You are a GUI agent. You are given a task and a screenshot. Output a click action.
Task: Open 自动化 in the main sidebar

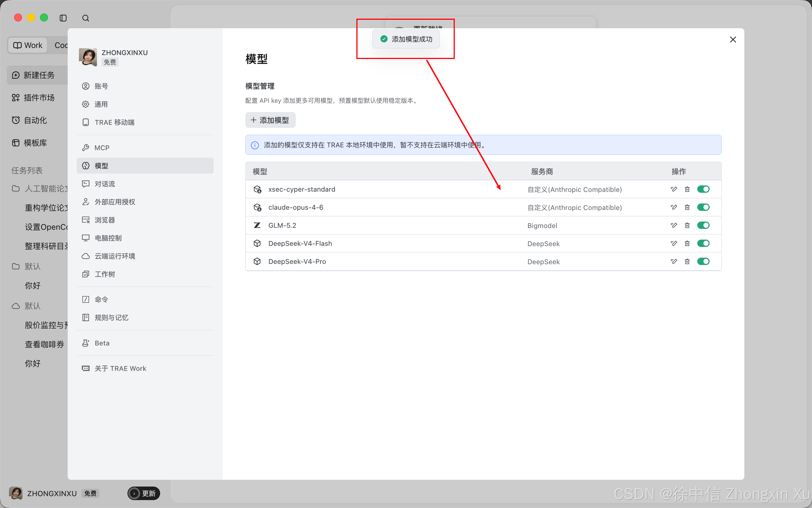(x=37, y=120)
